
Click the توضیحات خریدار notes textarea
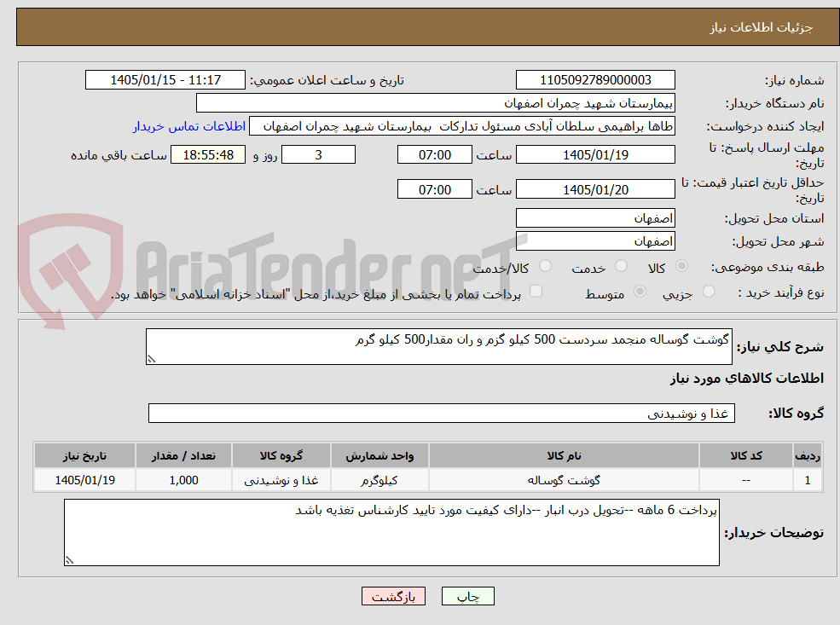pyautogui.click(x=391, y=532)
